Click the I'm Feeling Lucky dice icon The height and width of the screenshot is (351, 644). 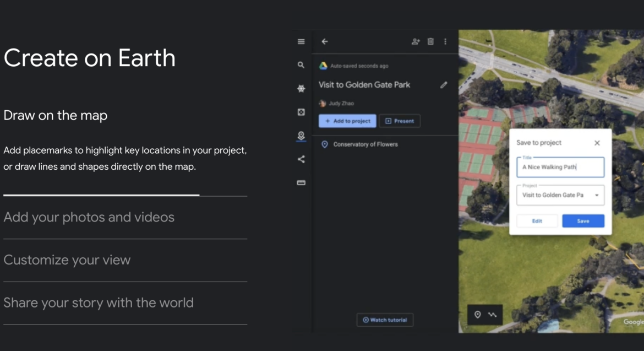pos(301,112)
